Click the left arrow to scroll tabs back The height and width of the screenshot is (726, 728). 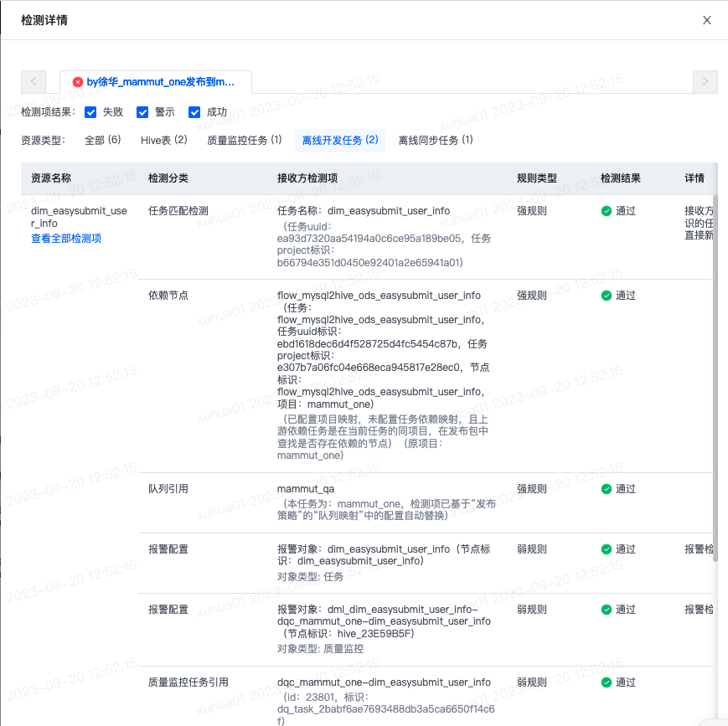(x=34, y=82)
